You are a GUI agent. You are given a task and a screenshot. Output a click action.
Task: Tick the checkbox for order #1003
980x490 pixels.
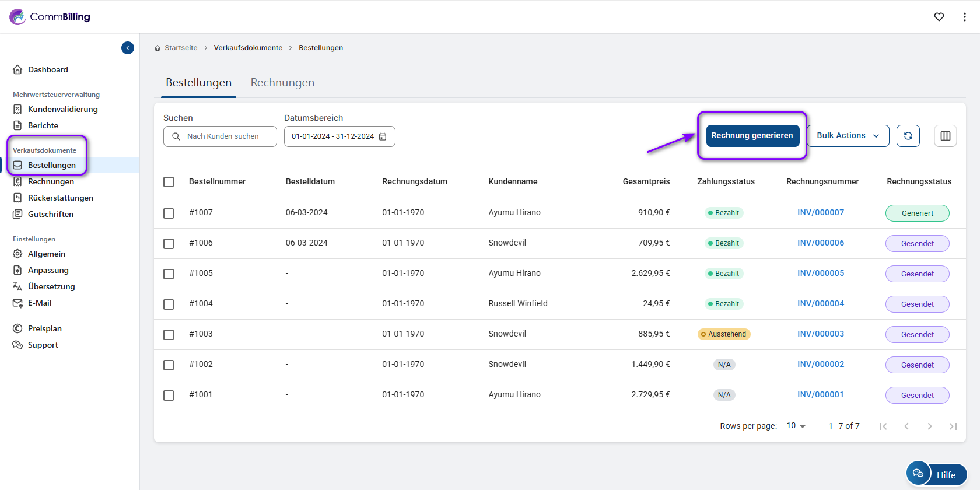point(169,335)
